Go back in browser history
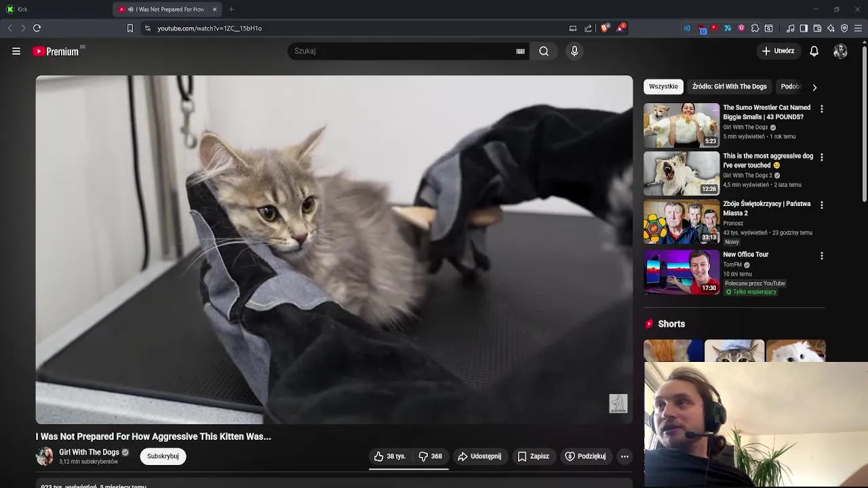 [x=9, y=28]
